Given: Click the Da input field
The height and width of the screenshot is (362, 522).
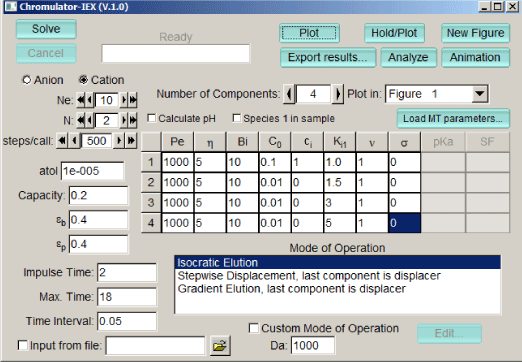Looking at the screenshot, I should 313,345.
